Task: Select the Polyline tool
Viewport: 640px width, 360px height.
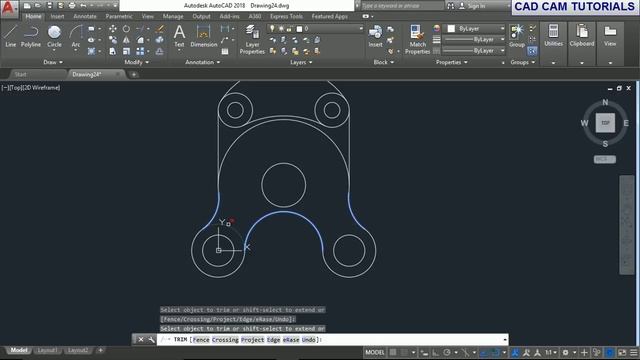Action: (x=31, y=36)
